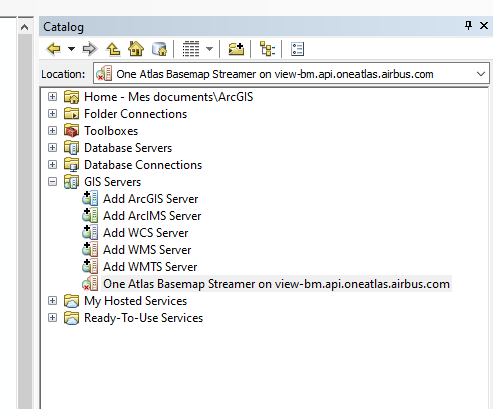Click the scroll up arrow left of Catalog

(24, 27)
